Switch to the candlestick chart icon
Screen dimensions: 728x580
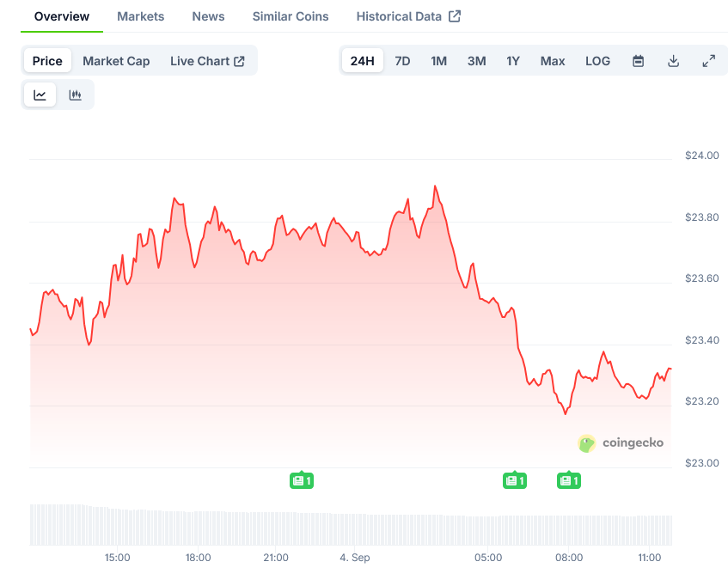click(76, 95)
